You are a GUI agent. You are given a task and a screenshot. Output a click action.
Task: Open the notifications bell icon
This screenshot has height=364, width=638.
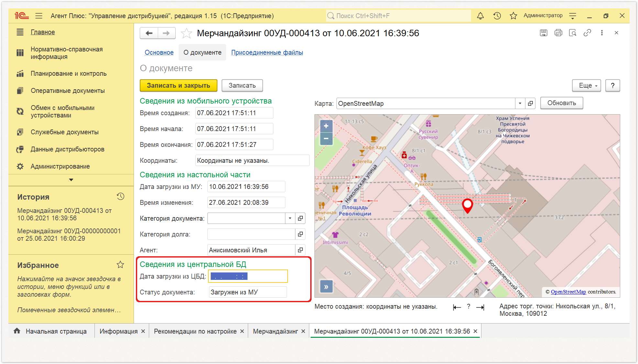(480, 16)
